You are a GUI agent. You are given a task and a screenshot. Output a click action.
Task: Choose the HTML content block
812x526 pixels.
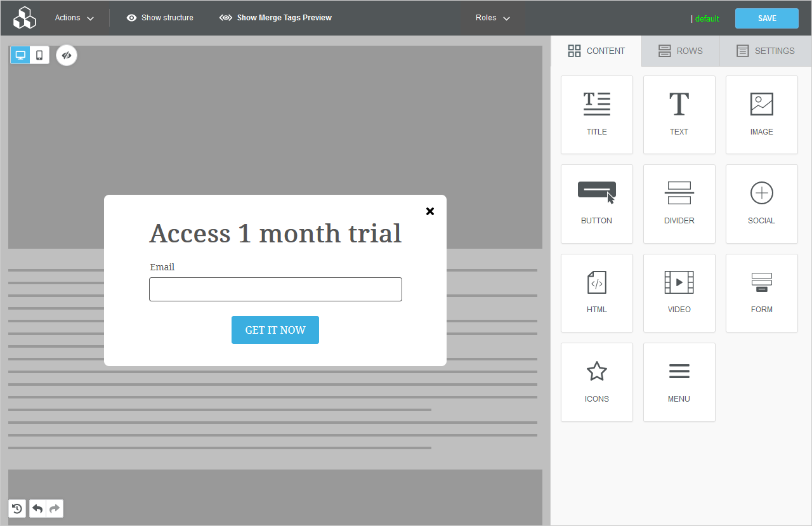tap(596, 293)
